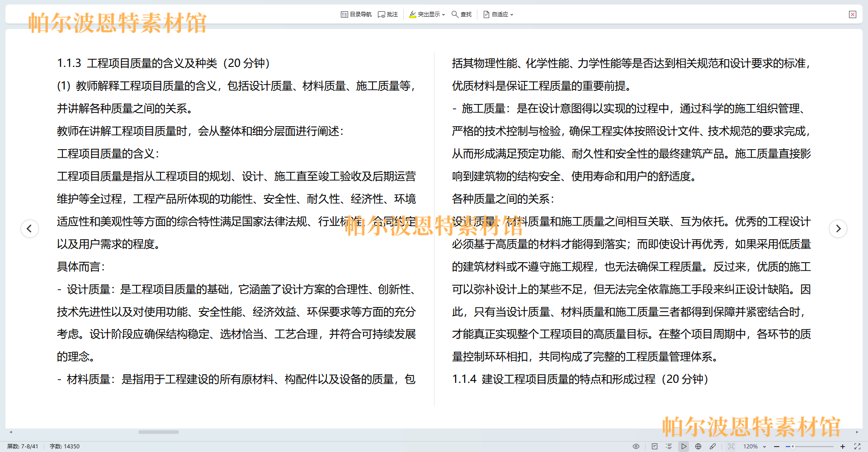Click the horizontal scrollbar thumb

159,432
